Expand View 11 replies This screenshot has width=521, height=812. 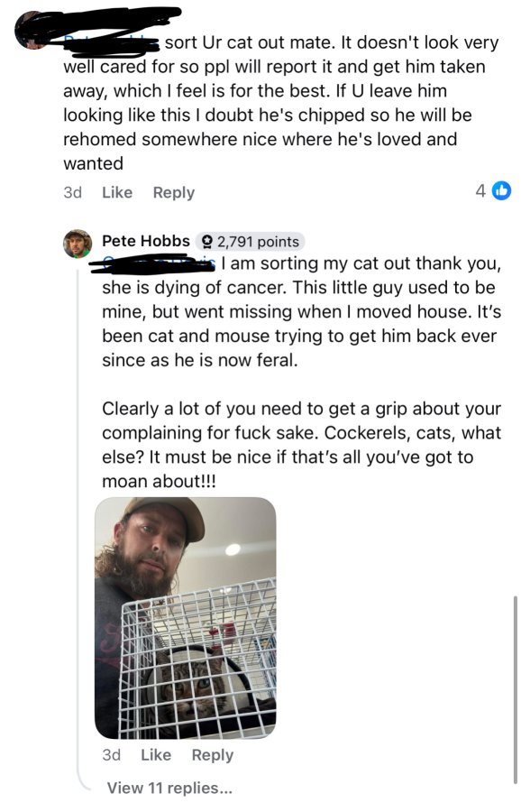point(169,788)
